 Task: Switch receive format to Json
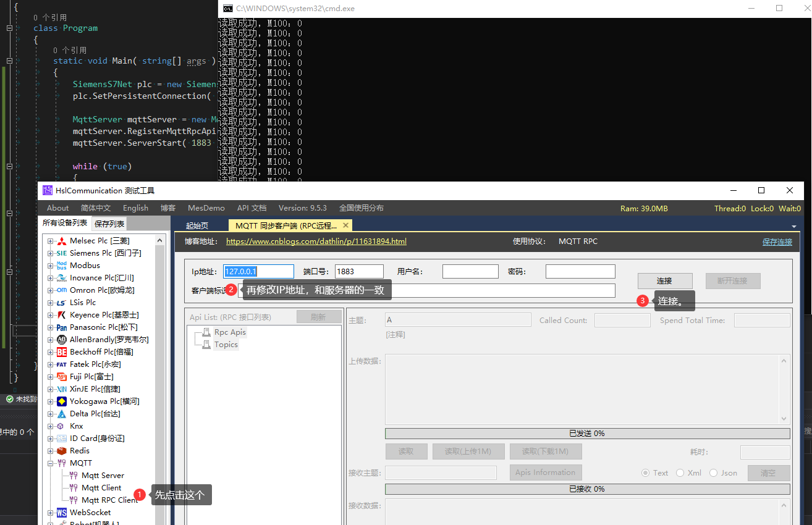coord(714,472)
